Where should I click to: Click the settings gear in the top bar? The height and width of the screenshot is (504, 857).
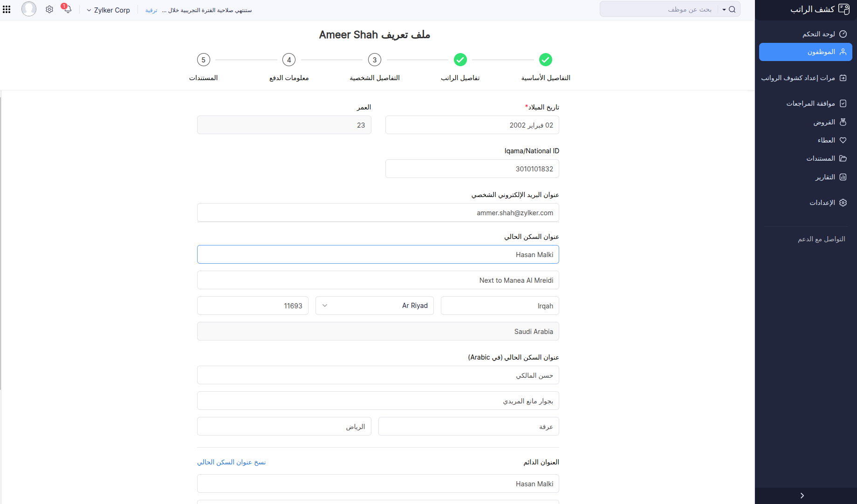49,9
